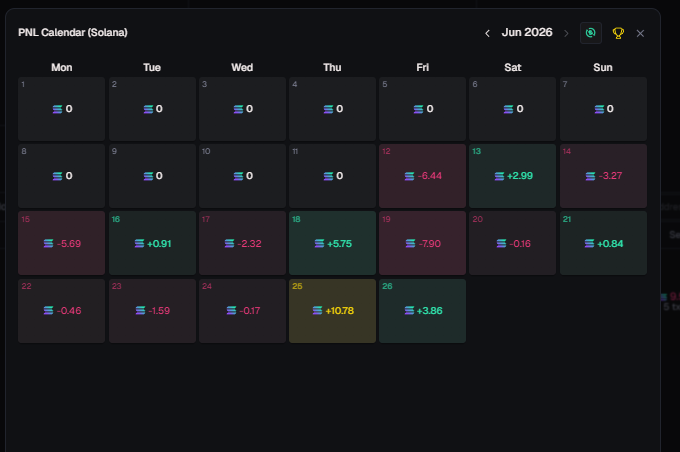This screenshot has height=452, width=680.
Task: Click the Solana icon beside +3.86
Action: click(409, 311)
